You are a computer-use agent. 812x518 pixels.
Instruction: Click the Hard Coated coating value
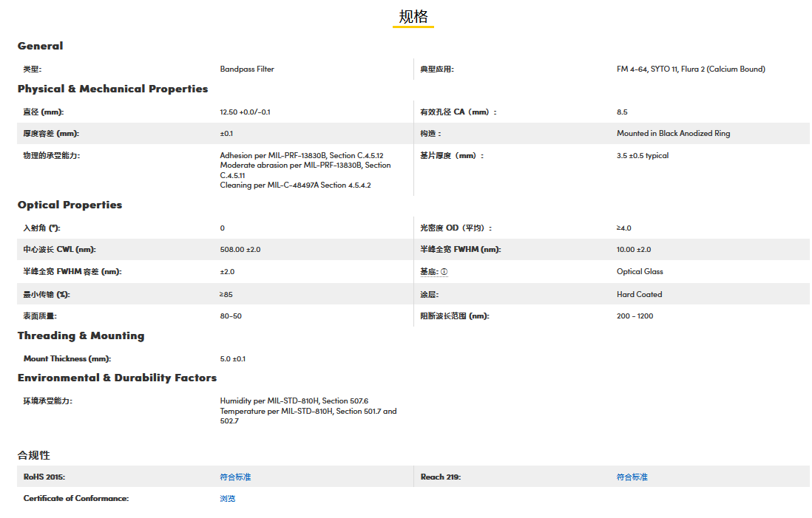point(639,294)
